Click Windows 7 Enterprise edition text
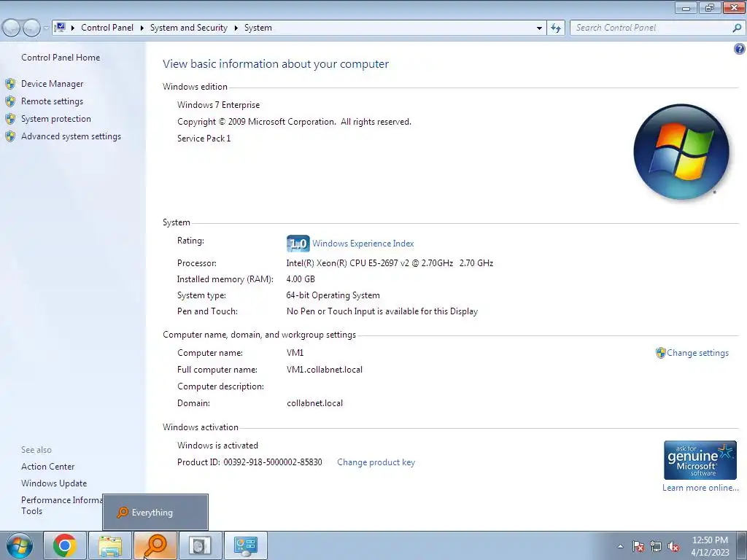747x560 pixels. click(219, 105)
